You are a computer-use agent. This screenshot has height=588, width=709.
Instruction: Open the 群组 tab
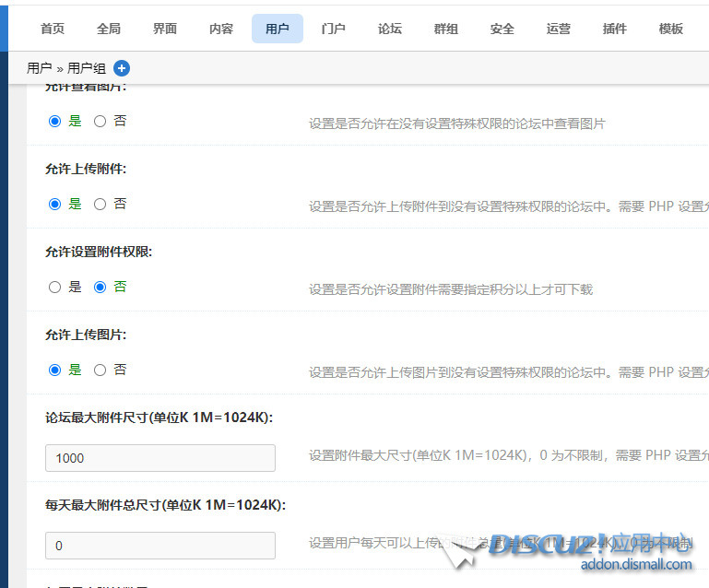446,29
